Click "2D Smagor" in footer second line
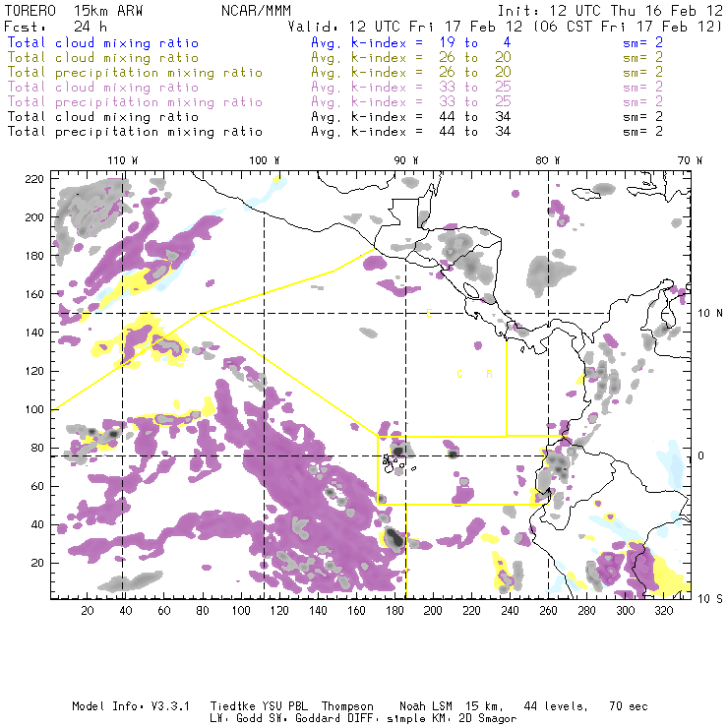728x728 pixels. tap(488, 719)
